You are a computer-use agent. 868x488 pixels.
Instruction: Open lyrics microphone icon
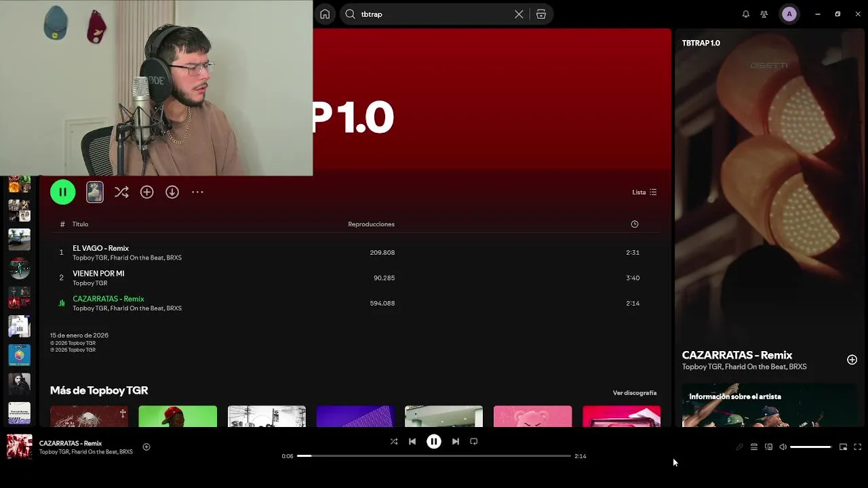739,447
